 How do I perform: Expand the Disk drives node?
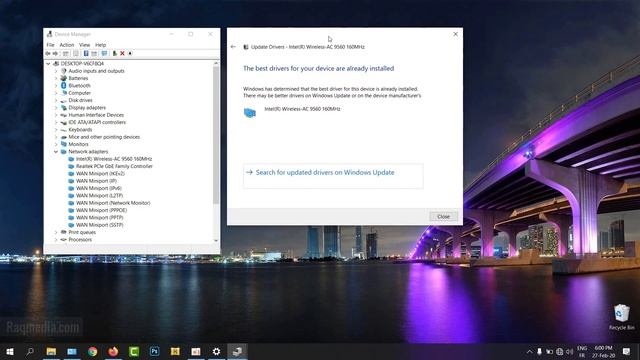56,100
